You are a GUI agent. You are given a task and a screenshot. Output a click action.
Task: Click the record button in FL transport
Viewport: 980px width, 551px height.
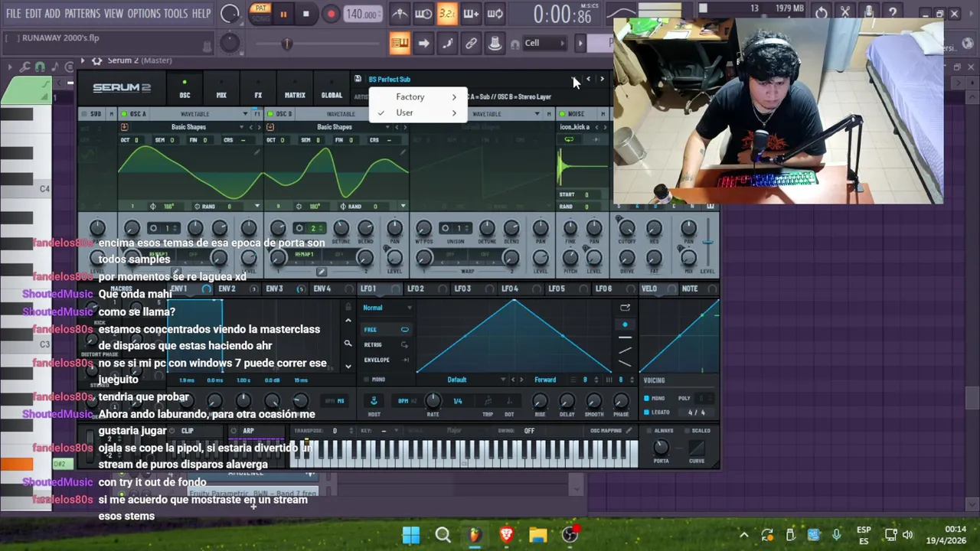click(331, 14)
